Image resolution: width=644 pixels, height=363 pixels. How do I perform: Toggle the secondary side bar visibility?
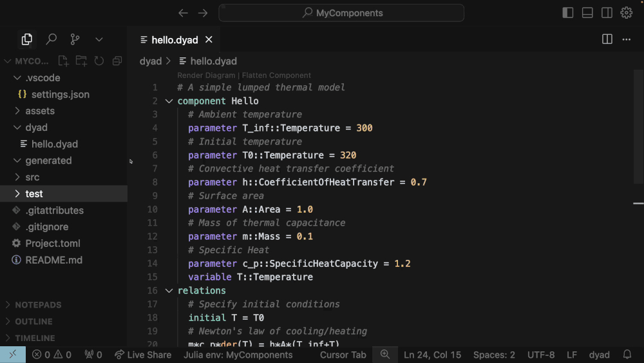tap(607, 13)
